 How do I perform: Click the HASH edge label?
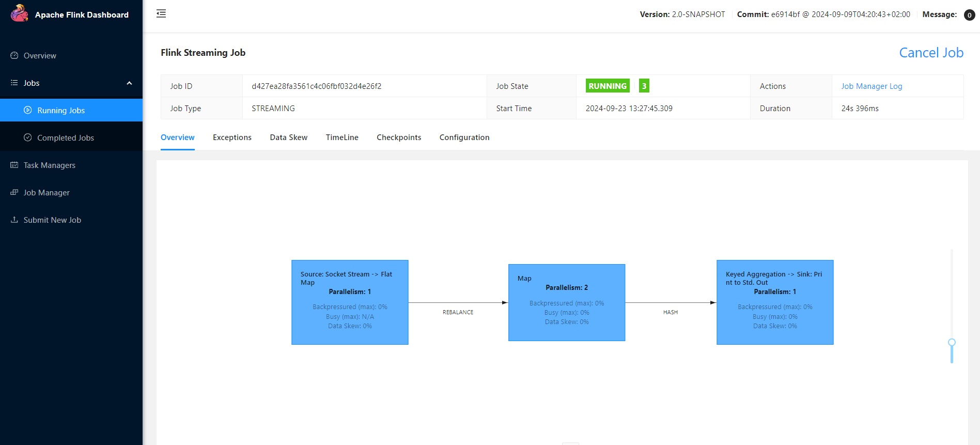pos(671,312)
